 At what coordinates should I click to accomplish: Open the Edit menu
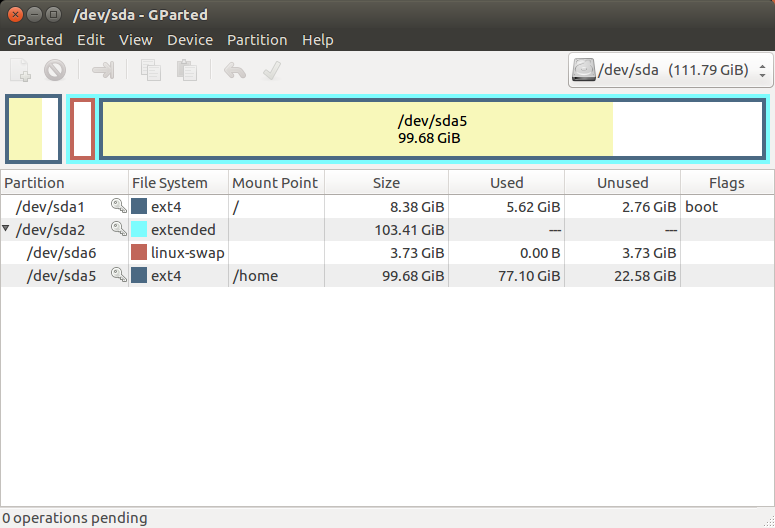pos(91,40)
